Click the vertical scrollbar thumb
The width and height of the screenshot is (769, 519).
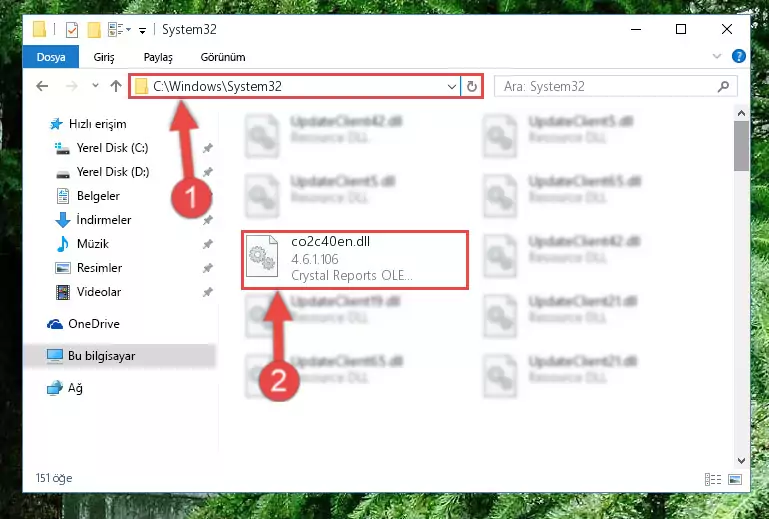click(x=741, y=146)
